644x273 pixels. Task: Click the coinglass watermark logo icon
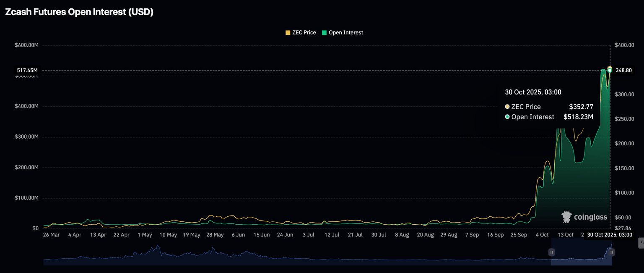[x=566, y=217]
